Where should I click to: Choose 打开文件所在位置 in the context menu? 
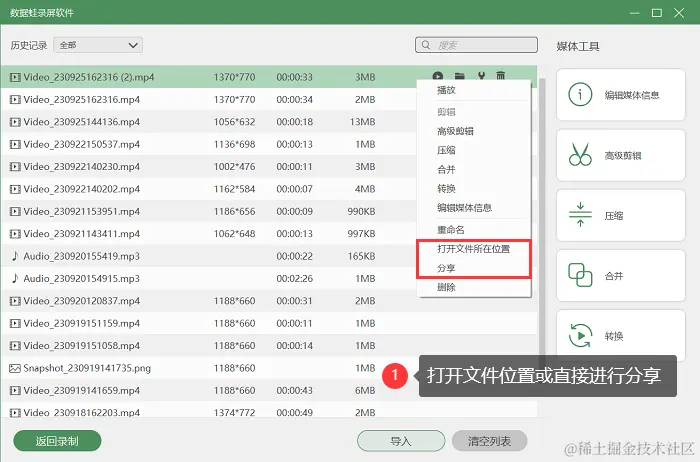(474, 249)
